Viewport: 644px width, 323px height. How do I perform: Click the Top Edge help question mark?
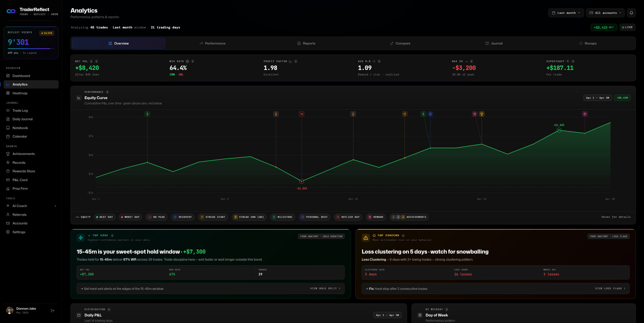pyautogui.click(x=112, y=236)
